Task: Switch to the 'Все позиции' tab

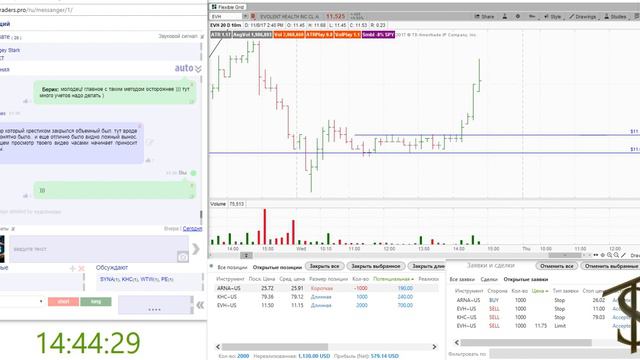Action: click(232, 267)
